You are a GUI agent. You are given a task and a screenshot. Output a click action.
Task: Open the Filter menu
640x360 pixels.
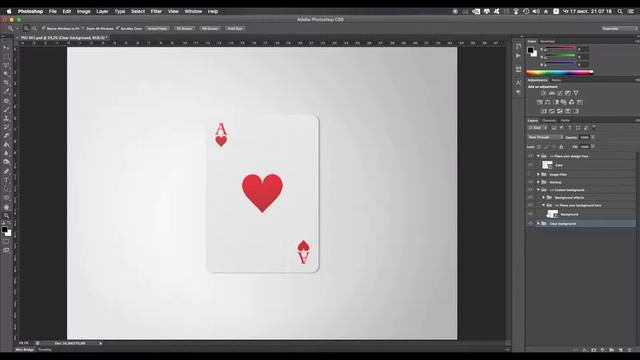156,11
